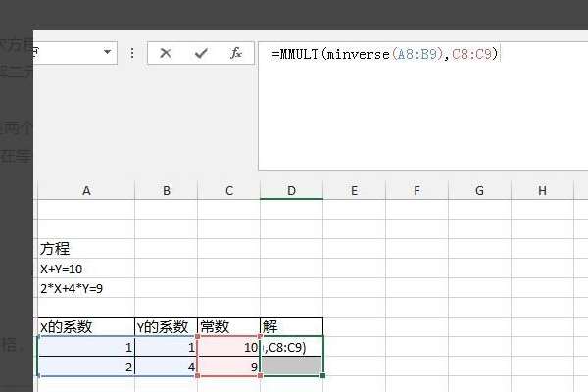Select column B header
Screen dimensions: 588x392
pyautogui.click(x=167, y=190)
